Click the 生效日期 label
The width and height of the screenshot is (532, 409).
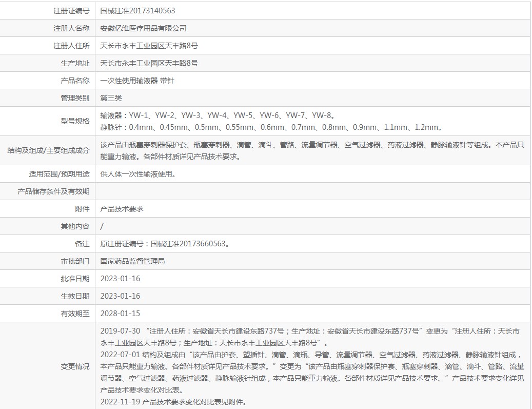tap(75, 296)
